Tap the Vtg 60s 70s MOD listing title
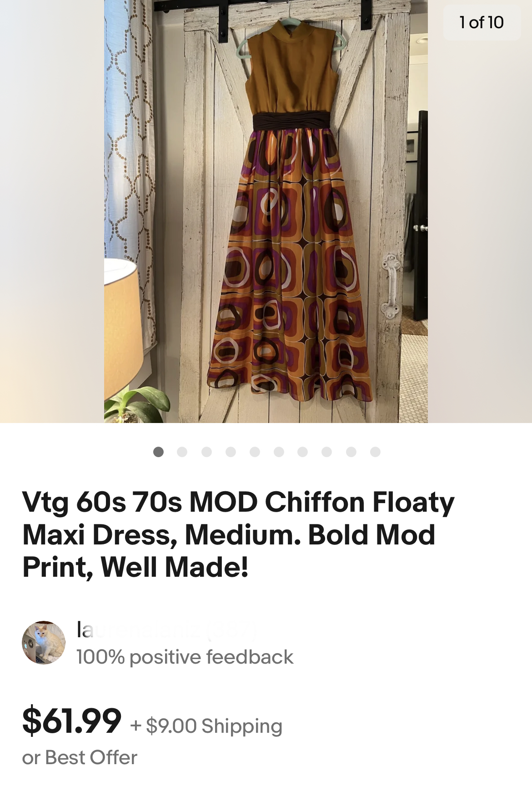532x801 pixels. [x=238, y=534]
